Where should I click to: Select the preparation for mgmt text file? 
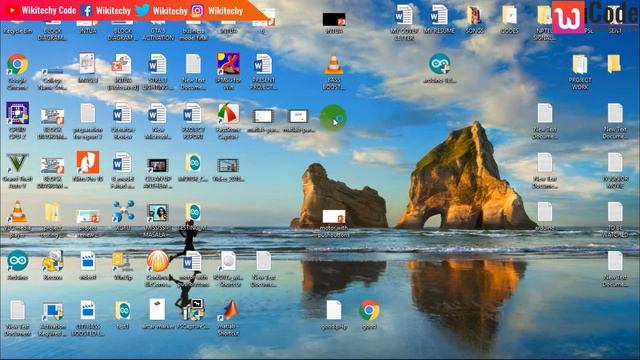87,113
